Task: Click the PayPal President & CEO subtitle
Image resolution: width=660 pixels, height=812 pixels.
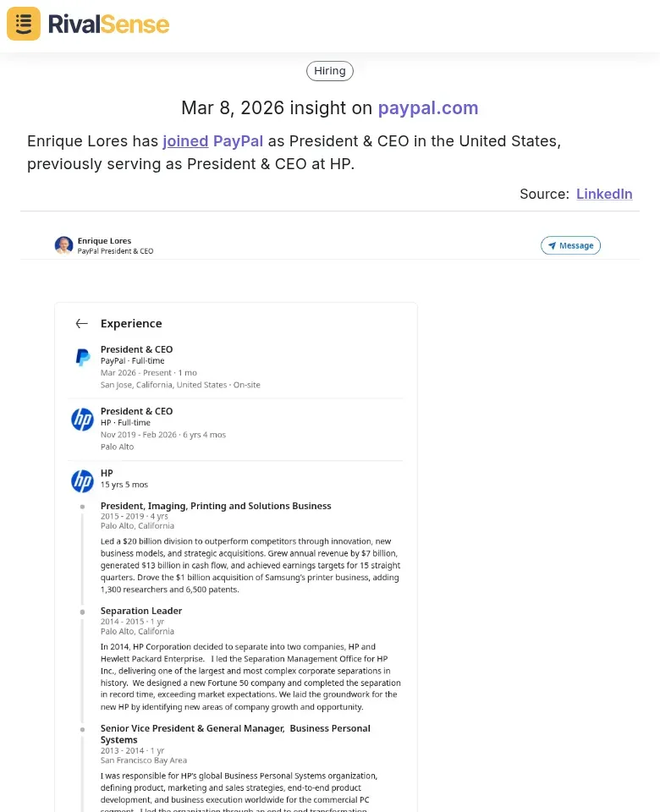Action: [x=115, y=251]
